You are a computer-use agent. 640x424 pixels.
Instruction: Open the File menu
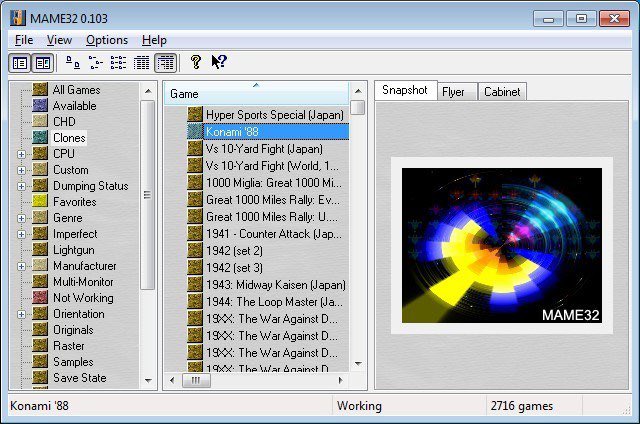(x=24, y=40)
